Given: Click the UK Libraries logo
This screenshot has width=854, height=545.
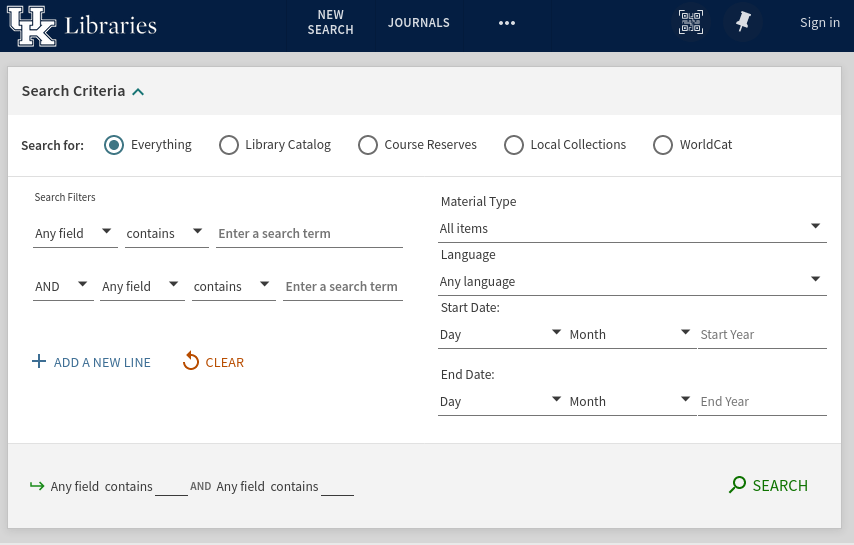Looking at the screenshot, I should (82, 26).
